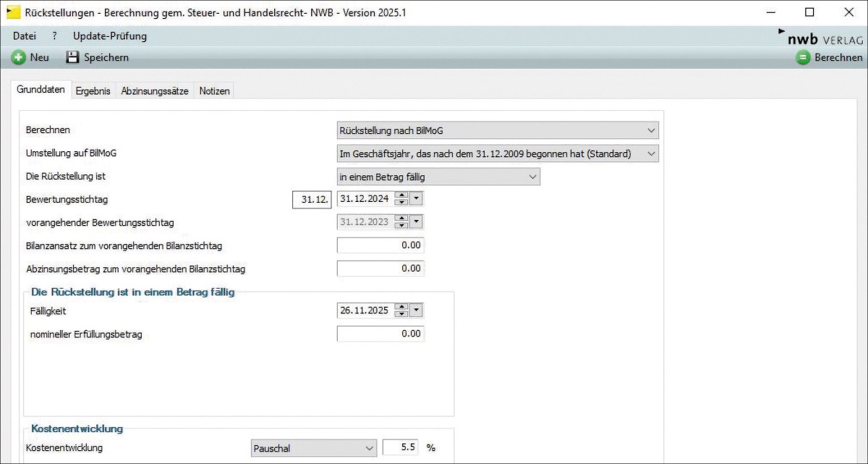Open calendar dropdown for Bewertungsstichtag date
The width and height of the screenshot is (868, 464).
click(x=417, y=199)
